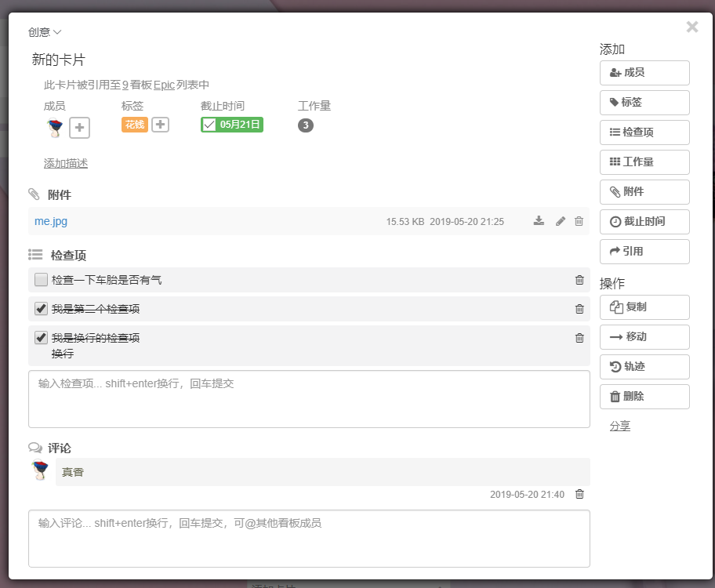Viewport: 715px width, 588px height.
Task: Uncheck 我是换行的检查项 item
Action: (41, 338)
